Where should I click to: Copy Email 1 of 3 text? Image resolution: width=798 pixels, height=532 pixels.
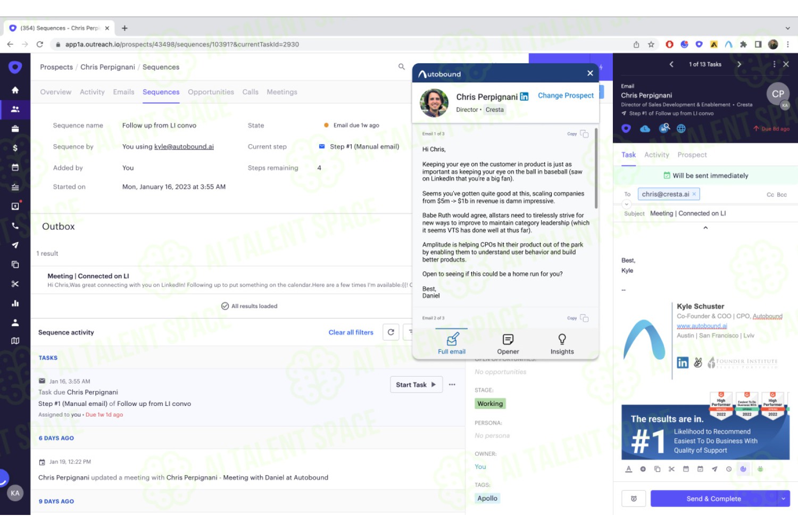point(578,134)
